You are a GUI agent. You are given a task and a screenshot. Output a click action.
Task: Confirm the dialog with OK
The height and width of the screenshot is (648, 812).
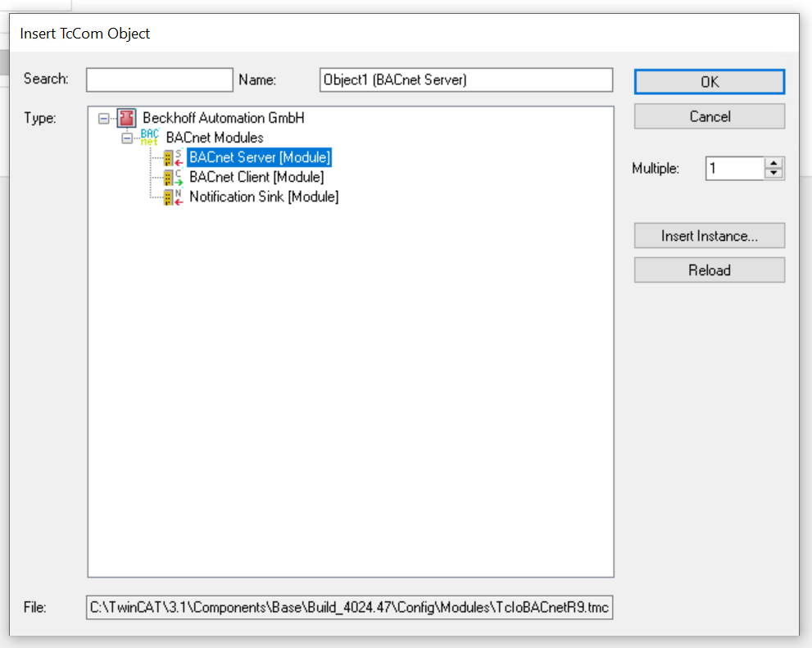pyautogui.click(x=710, y=82)
